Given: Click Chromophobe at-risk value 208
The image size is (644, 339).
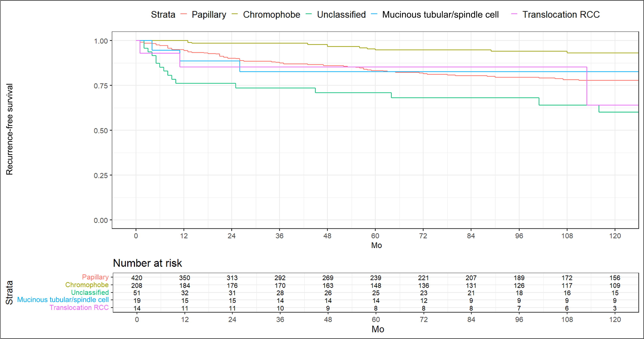Looking at the screenshot, I should [x=137, y=285].
